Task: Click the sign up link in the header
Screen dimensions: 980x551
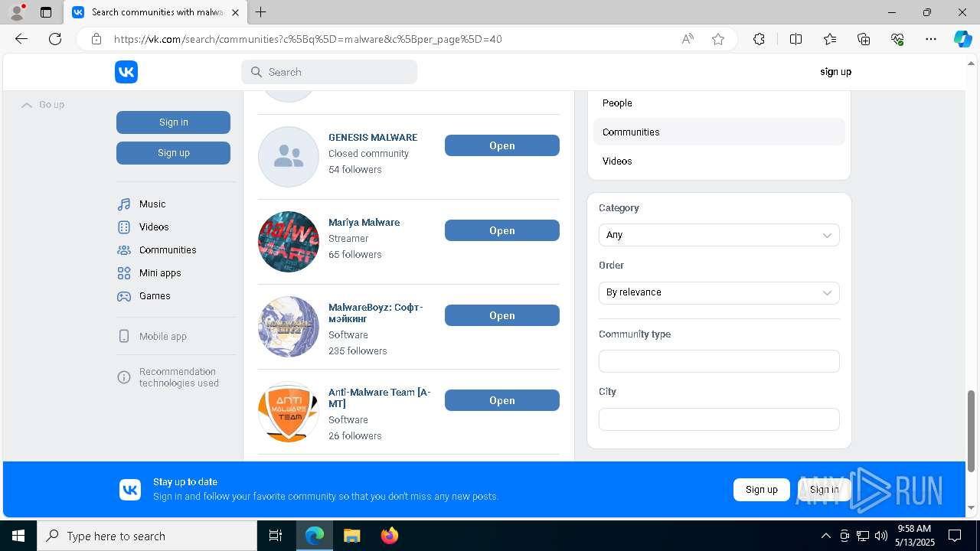Action: [835, 72]
